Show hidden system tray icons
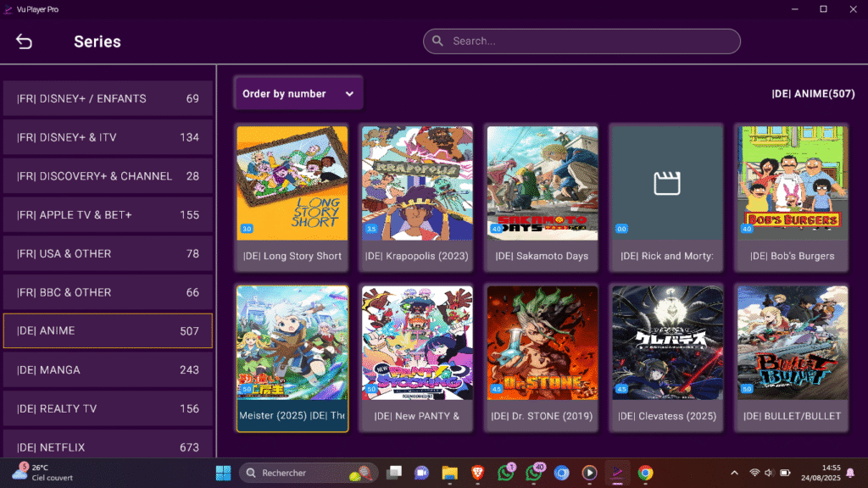 (735, 473)
